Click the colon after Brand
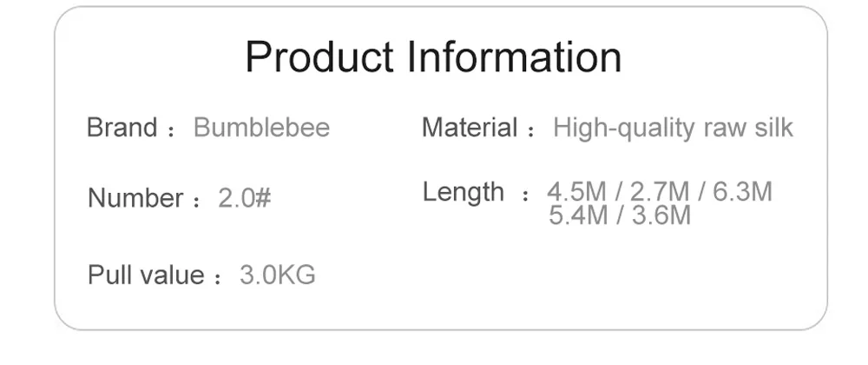The width and height of the screenshot is (868, 365). pyautogui.click(x=171, y=131)
